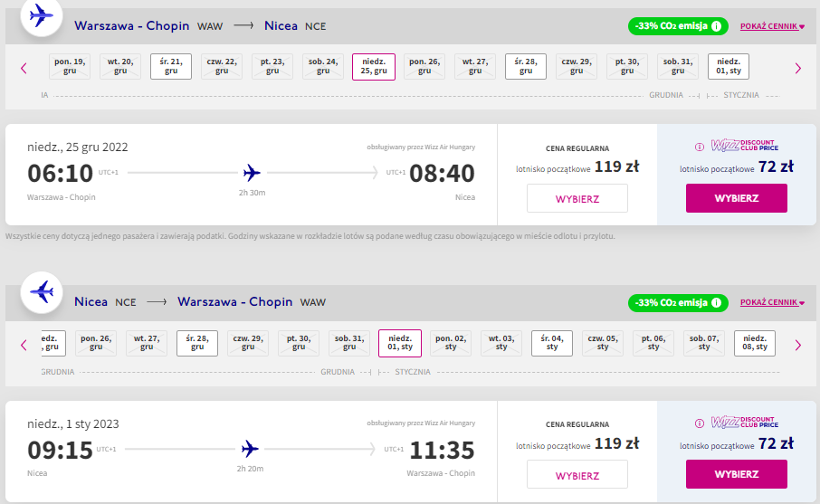Show previous outbound dates with left arrow
This screenshot has height=504, width=820.
click(24, 68)
